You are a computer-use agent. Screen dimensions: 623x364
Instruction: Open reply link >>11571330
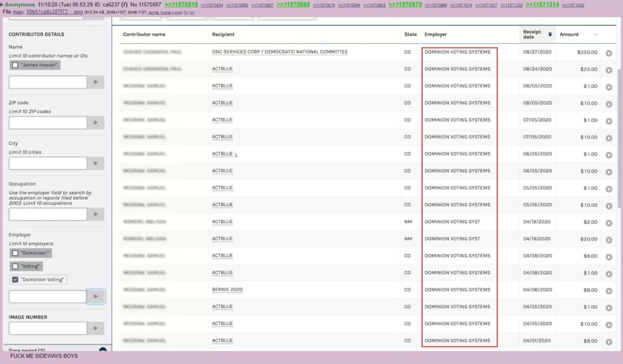click(x=573, y=5)
